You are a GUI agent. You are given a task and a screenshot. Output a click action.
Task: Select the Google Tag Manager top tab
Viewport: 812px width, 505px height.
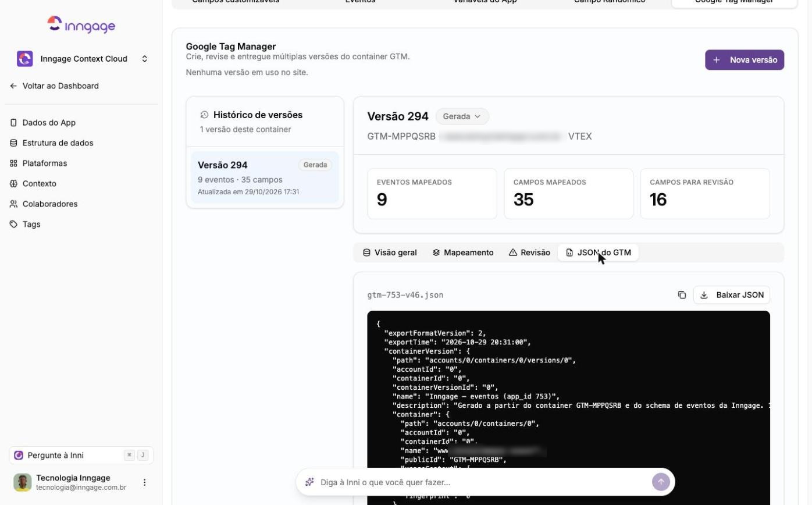pos(734,2)
